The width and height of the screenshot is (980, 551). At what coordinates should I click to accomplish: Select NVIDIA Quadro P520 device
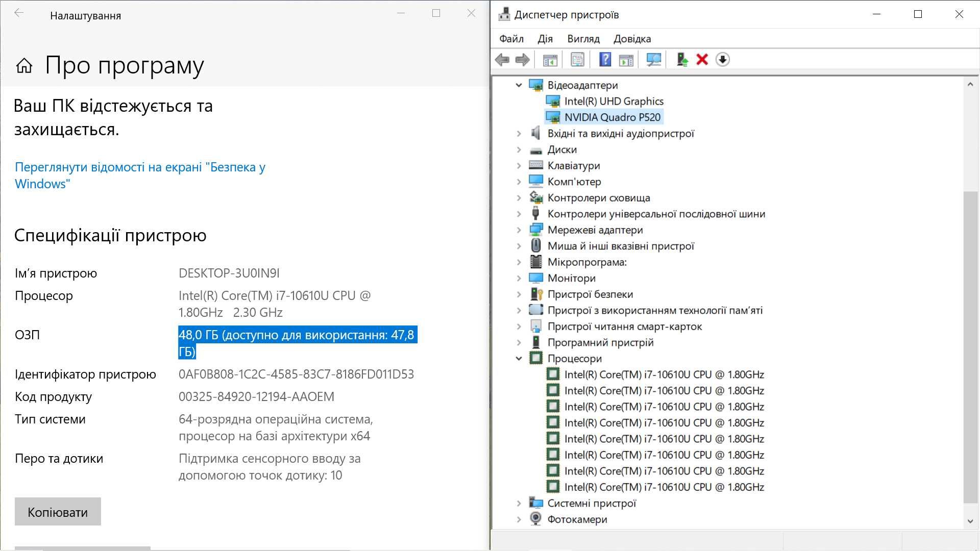(612, 117)
